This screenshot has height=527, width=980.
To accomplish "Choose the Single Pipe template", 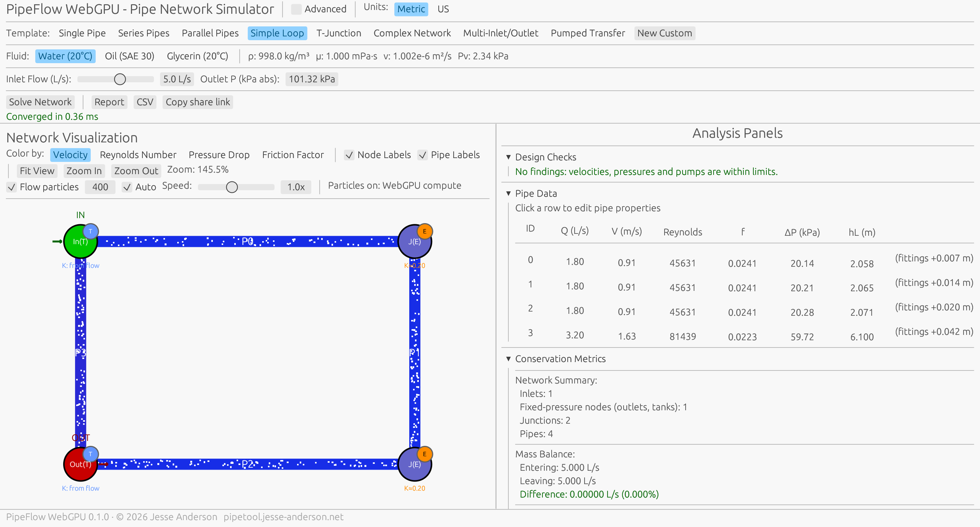I will coord(82,33).
